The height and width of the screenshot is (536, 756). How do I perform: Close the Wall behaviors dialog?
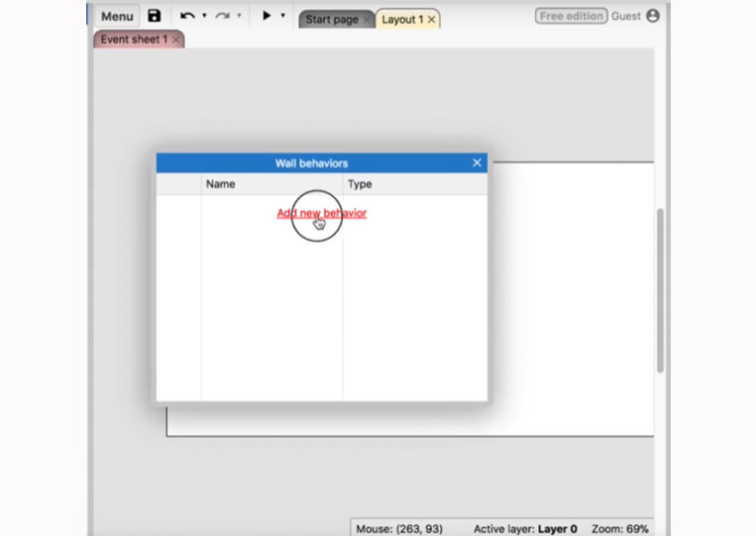[477, 162]
